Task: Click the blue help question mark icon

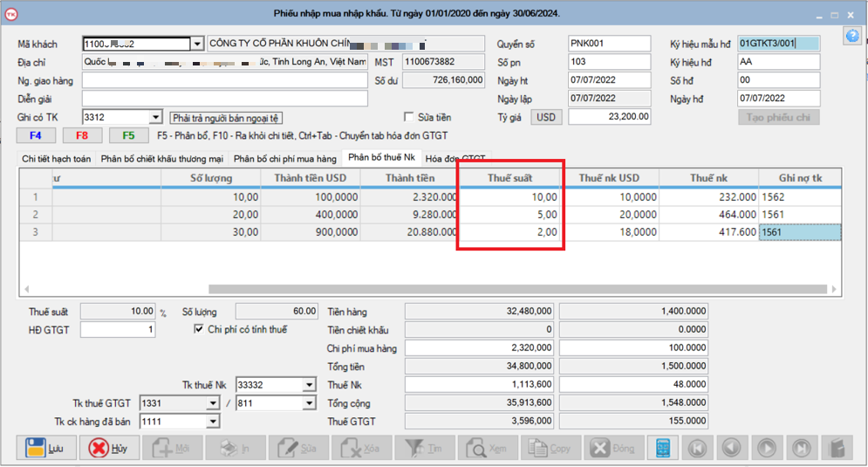Action: click(852, 36)
